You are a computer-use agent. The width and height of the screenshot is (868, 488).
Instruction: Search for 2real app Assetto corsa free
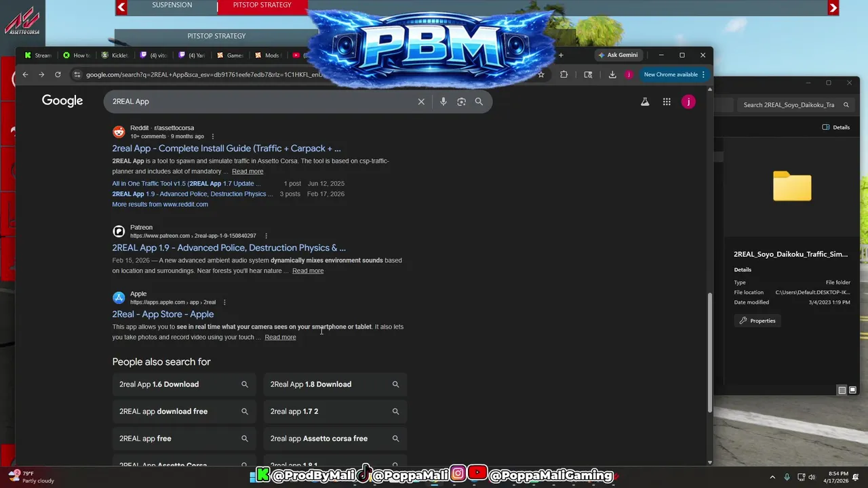[x=335, y=439]
